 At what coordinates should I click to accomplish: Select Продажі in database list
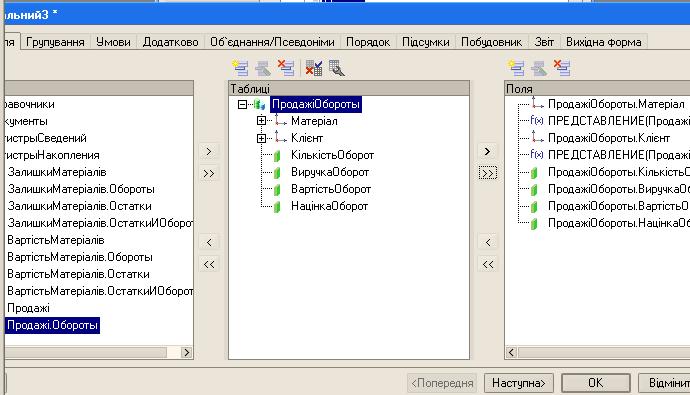(x=28, y=308)
